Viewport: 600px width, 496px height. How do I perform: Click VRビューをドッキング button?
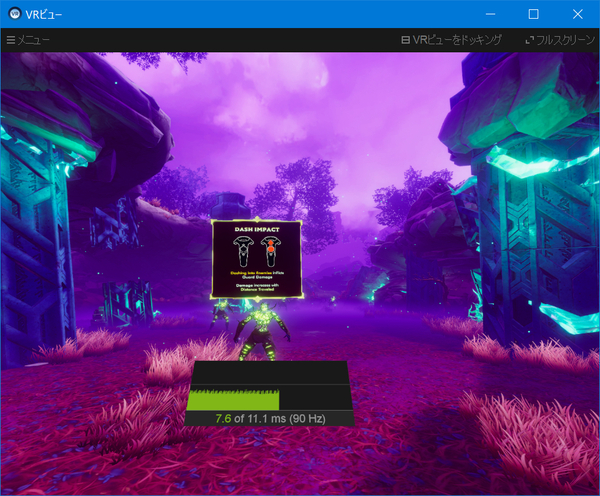451,40
